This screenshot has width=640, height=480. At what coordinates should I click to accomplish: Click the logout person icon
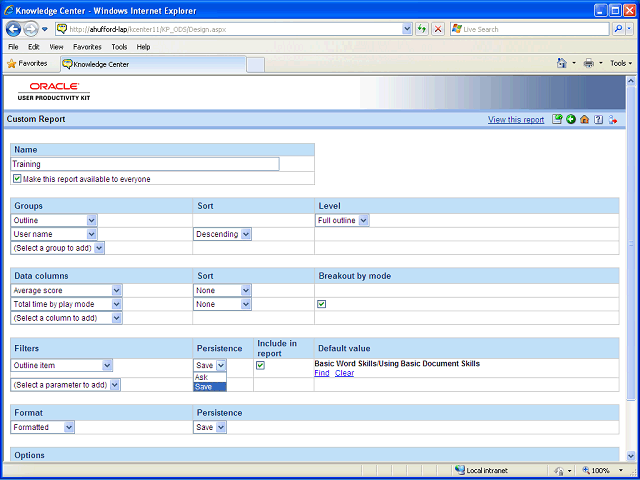pos(613,119)
